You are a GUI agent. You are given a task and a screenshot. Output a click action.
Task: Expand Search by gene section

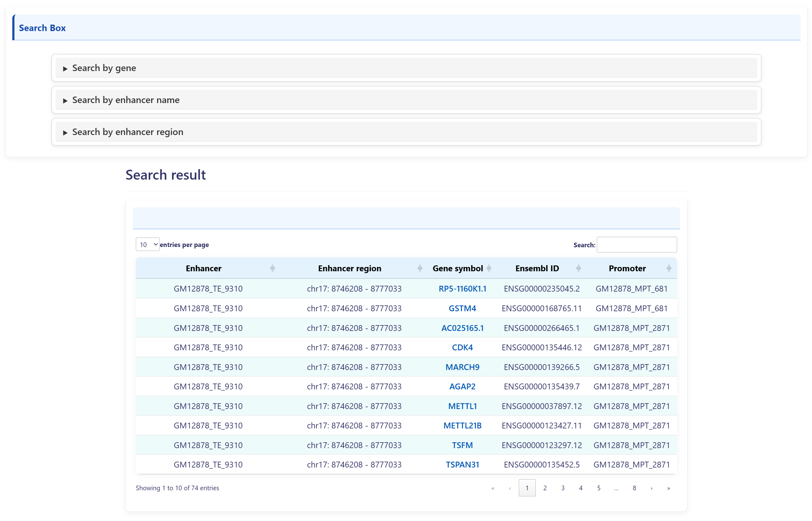(x=104, y=68)
